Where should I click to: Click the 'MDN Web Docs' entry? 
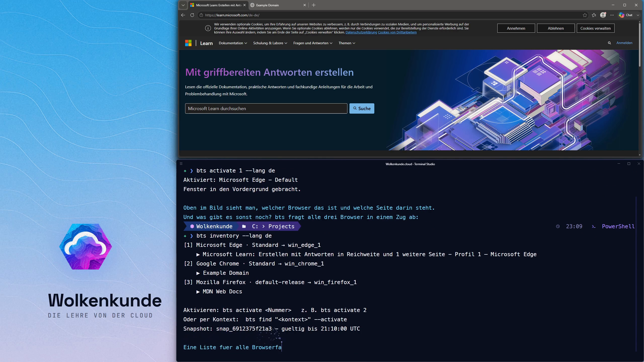click(x=222, y=291)
